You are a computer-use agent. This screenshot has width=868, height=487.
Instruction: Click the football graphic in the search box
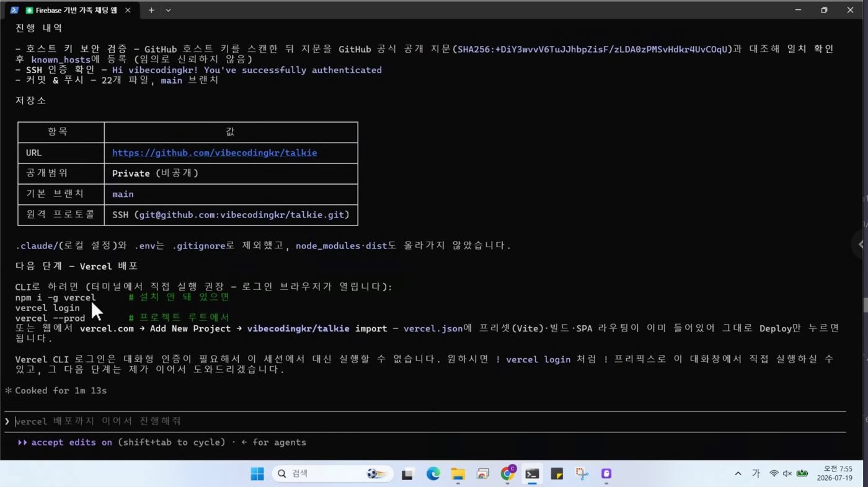[x=376, y=474]
